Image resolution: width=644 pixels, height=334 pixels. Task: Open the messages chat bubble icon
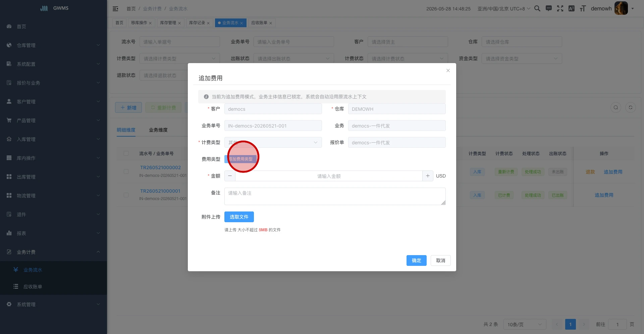(x=549, y=8)
